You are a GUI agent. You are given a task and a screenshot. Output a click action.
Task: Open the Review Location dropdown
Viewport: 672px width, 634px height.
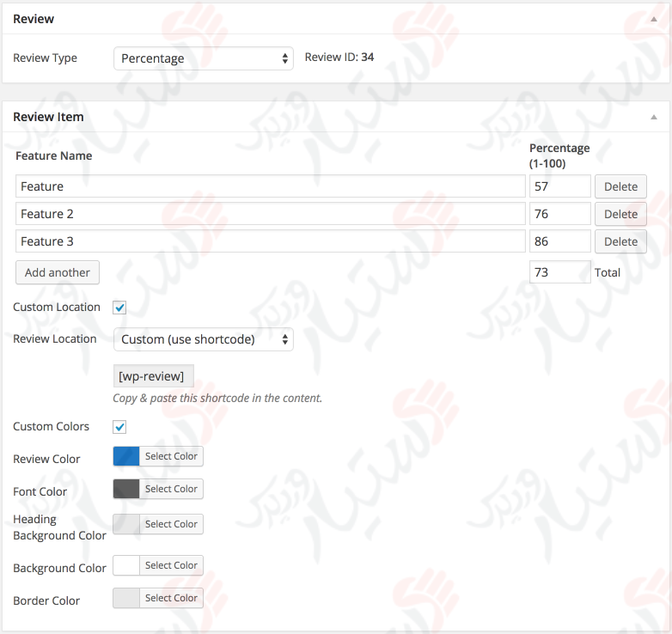coord(204,339)
